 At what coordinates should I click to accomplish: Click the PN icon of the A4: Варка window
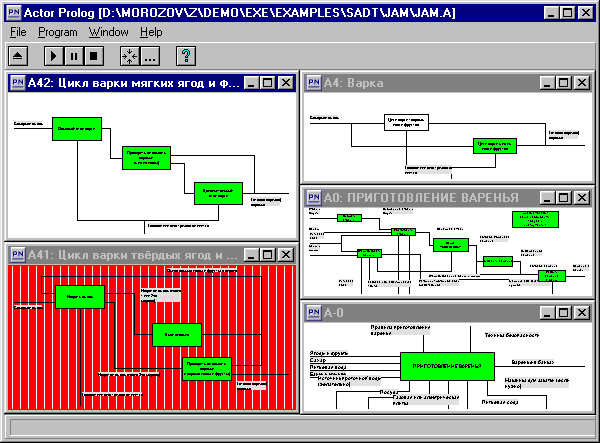314,83
